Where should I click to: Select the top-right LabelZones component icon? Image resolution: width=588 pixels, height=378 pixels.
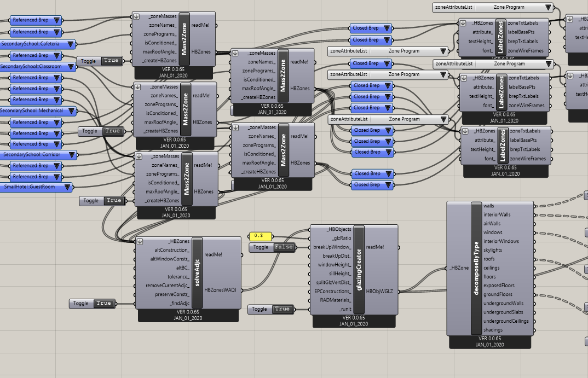(501, 36)
